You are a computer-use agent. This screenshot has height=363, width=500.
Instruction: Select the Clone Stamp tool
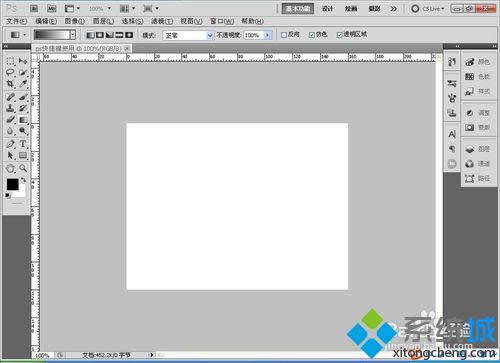[10, 108]
